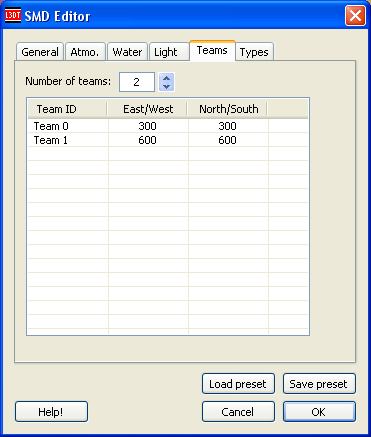
Task: Click the Teams tab
Action: click(x=212, y=51)
